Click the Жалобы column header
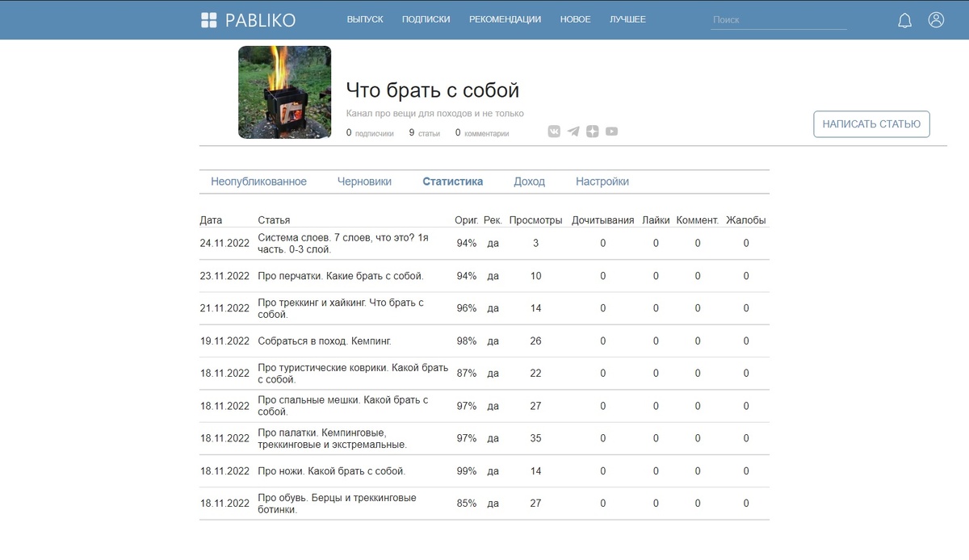The height and width of the screenshot is (560, 969). 746,220
